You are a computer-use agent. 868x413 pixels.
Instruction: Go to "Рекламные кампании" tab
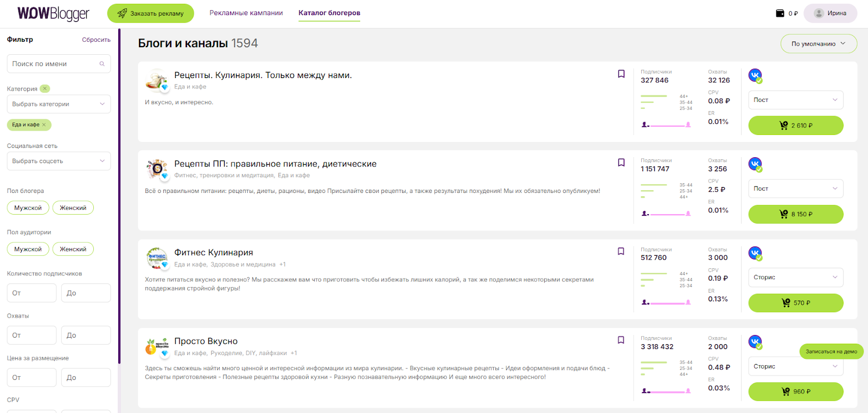tap(246, 13)
